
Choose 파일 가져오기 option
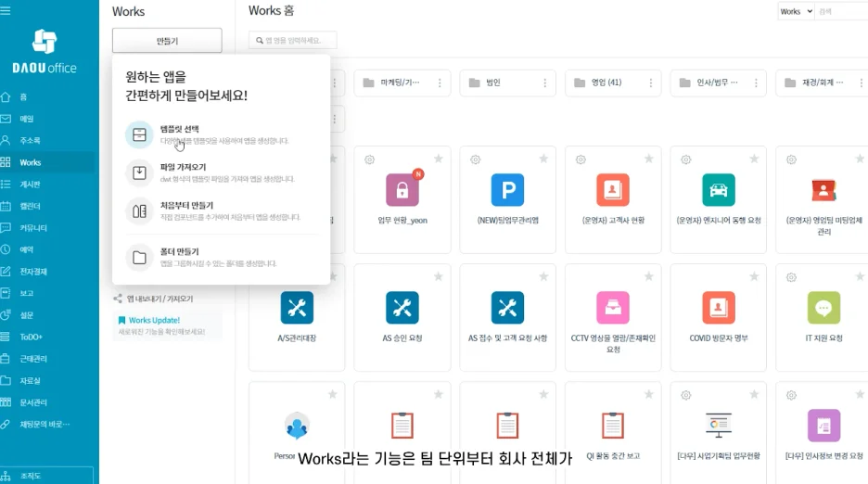point(222,172)
